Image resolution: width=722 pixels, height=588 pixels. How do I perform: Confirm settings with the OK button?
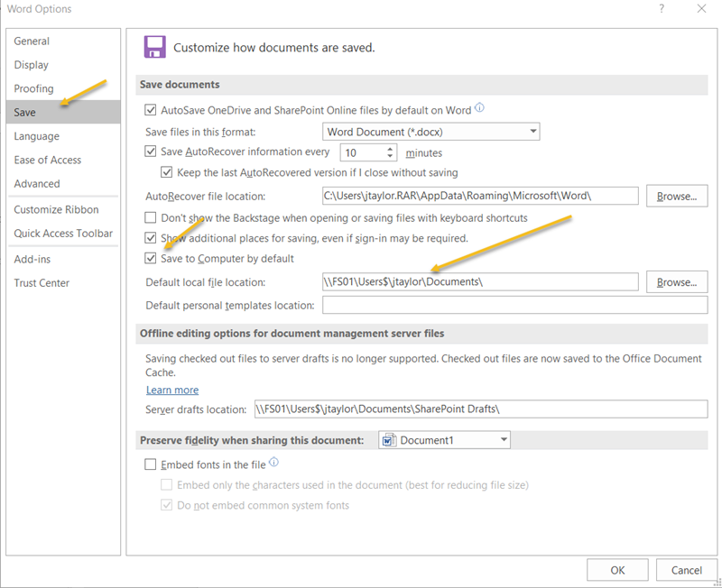tap(617, 569)
